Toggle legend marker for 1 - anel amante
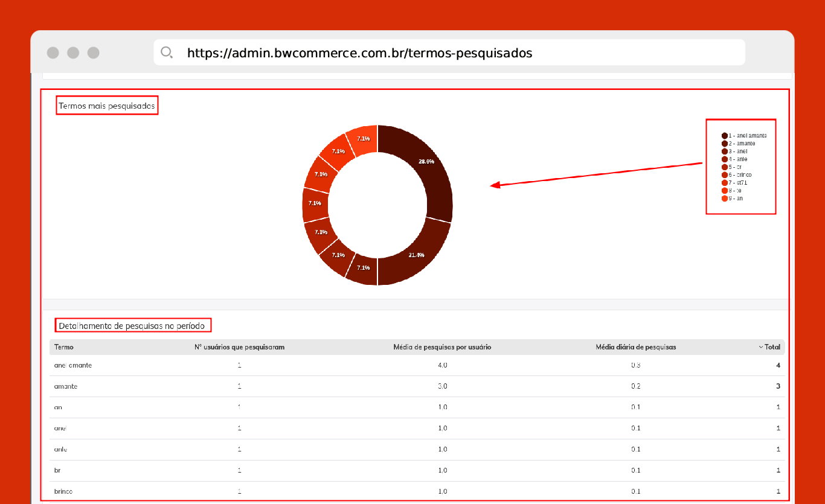 point(725,136)
